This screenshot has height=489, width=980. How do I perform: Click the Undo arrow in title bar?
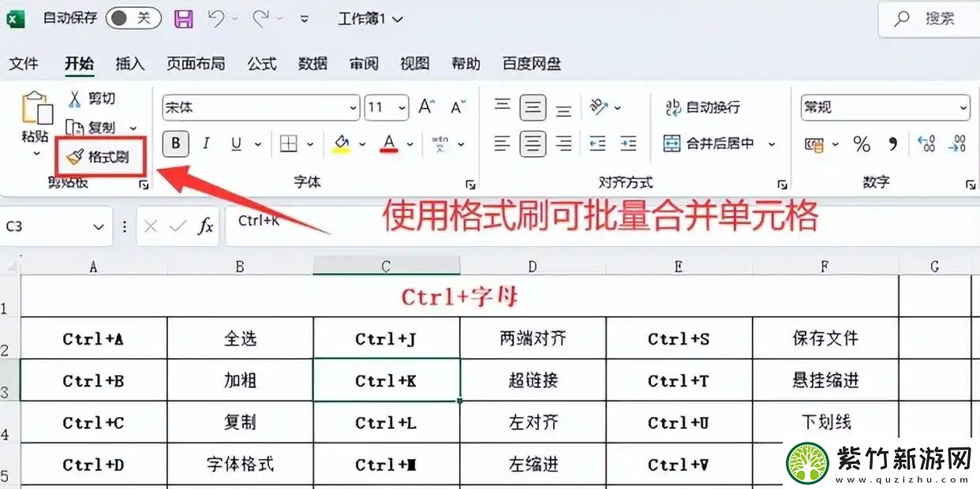pyautogui.click(x=216, y=19)
